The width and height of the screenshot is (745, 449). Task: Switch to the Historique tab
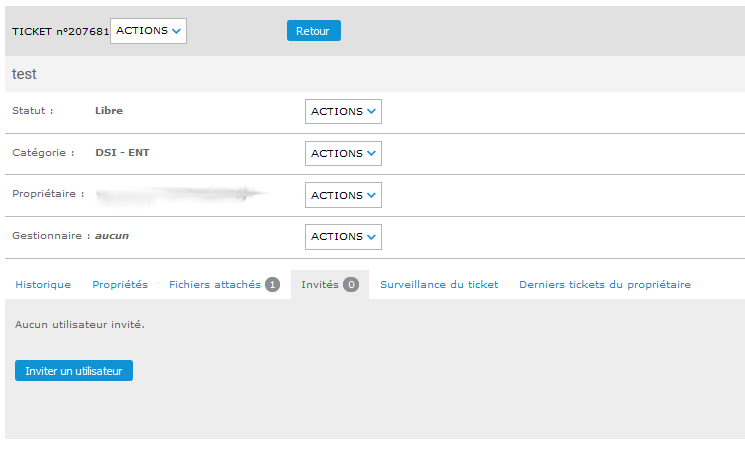(43, 285)
